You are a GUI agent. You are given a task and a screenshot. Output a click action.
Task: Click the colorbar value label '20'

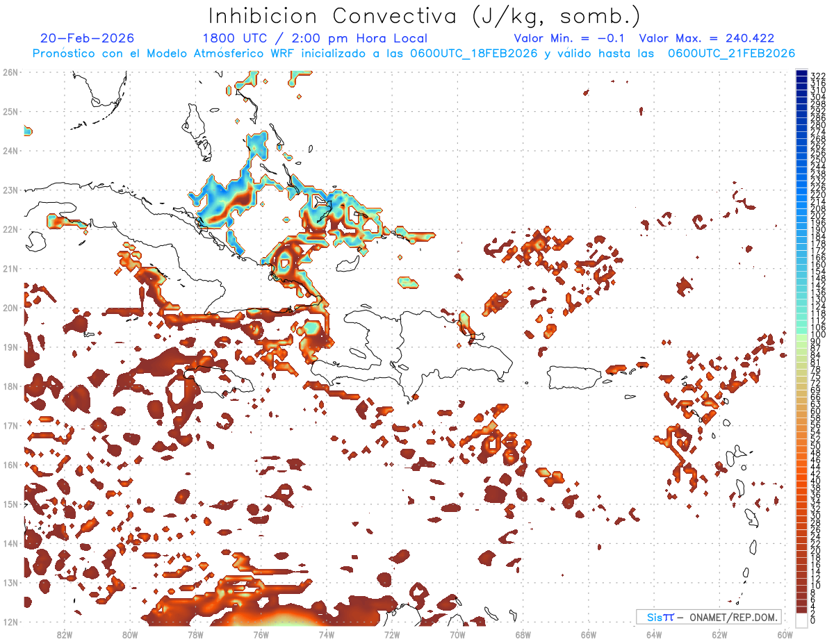point(816,551)
